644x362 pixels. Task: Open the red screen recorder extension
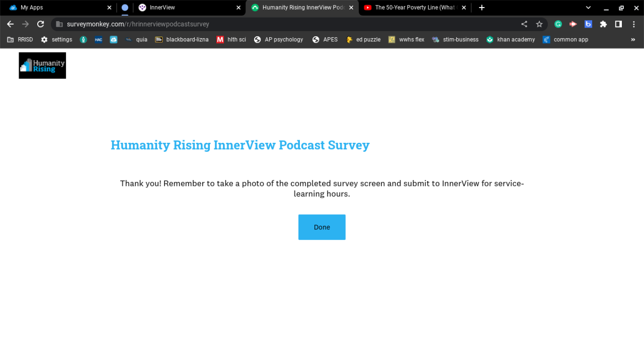click(x=573, y=24)
